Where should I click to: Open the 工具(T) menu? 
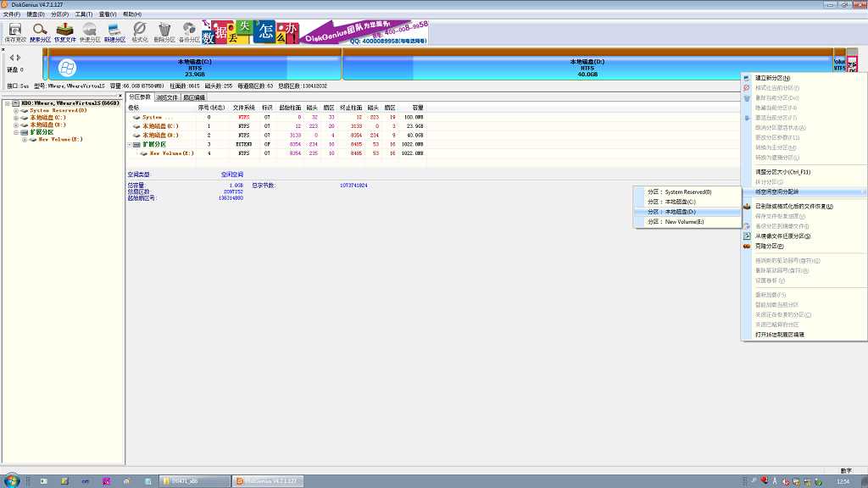(x=84, y=14)
